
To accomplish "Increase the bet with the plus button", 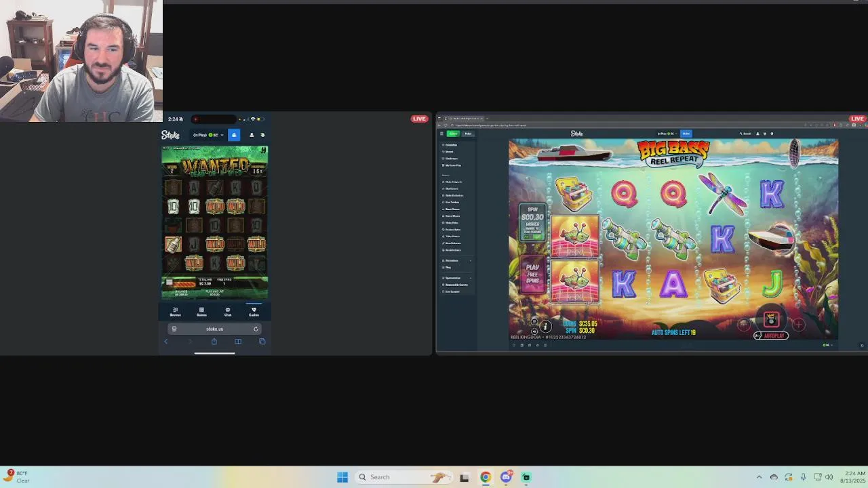I will (799, 325).
